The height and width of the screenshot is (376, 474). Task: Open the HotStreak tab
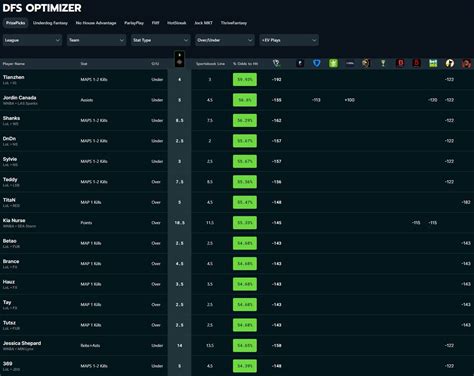(x=177, y=23)
